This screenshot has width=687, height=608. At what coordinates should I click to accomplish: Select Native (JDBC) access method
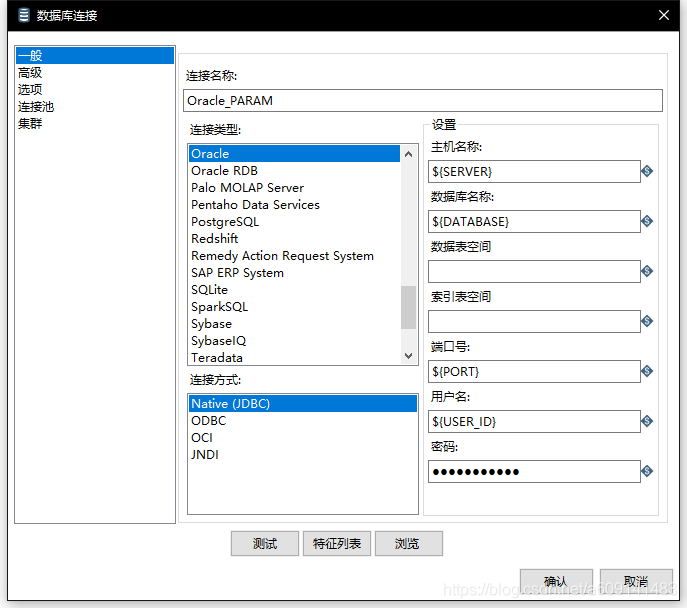[x=303, y=403]
